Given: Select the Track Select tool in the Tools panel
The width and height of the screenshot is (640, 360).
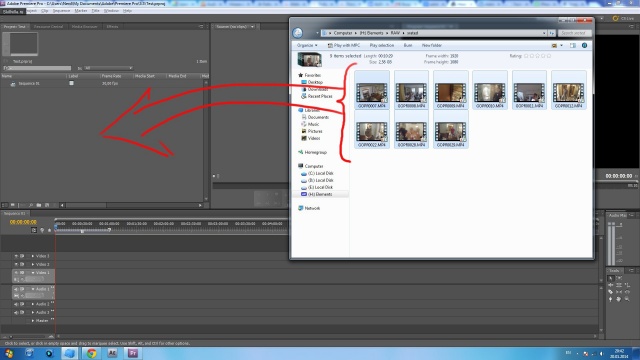Looking at the screenshot, I should pyautogui.click(x=619, y=278).
